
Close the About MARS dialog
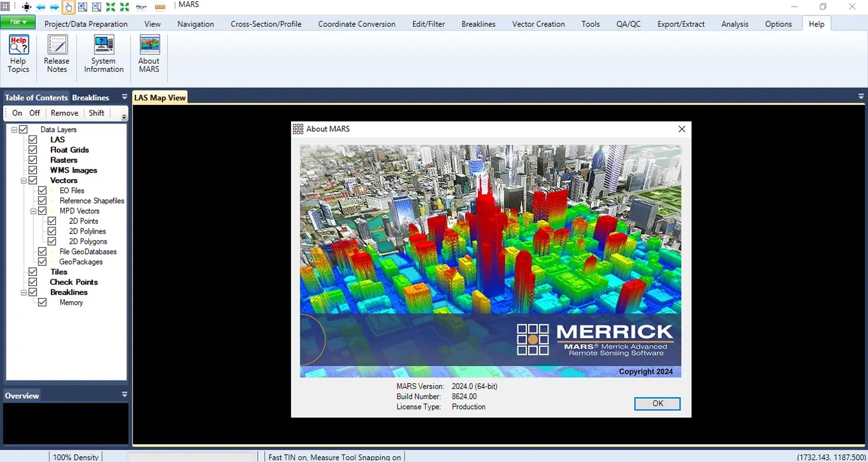[x=682, y=129]
